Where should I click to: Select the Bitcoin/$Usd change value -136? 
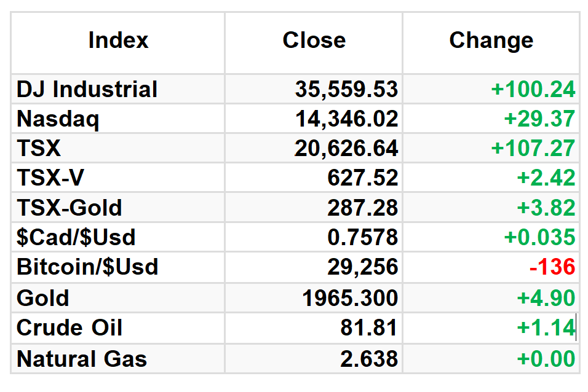pos(552,267)
